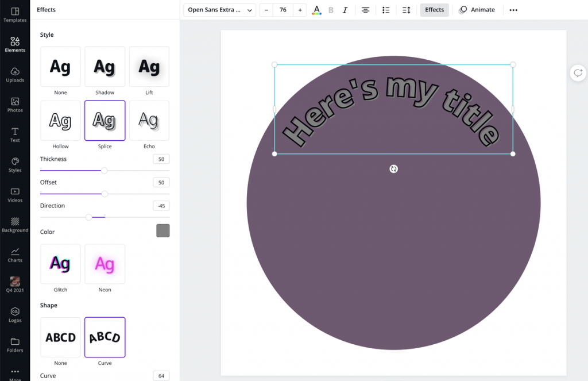Open the Videos panel
This screenshot has width=588, height=381.
click(15, 194)
